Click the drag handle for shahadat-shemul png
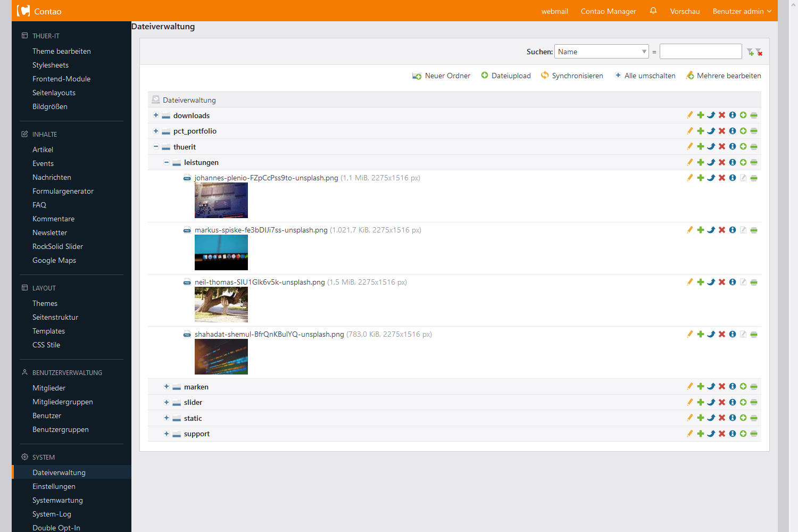Image resolution: width=798 pixels, height=532 pixels. pyautogui.click(x=754, y=334)
